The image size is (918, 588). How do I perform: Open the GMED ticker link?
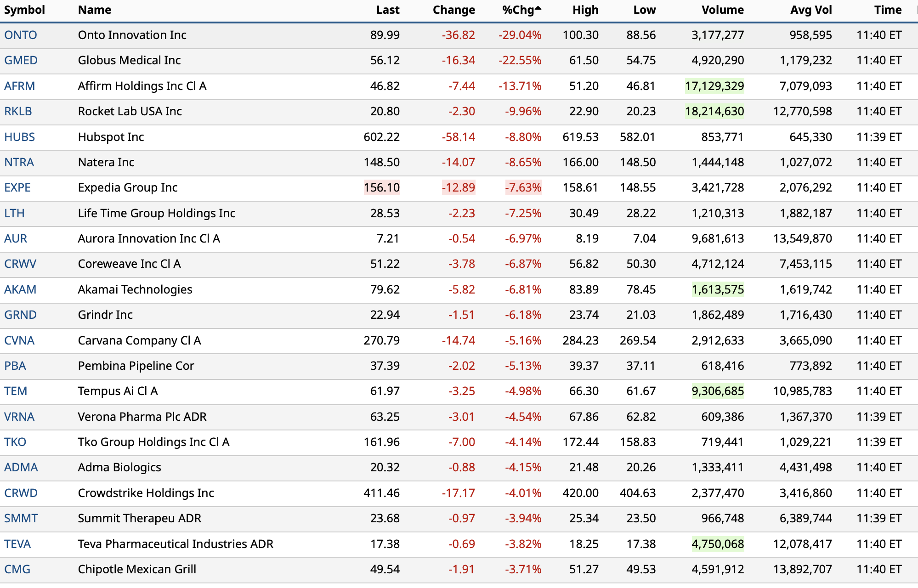(21, 61)
